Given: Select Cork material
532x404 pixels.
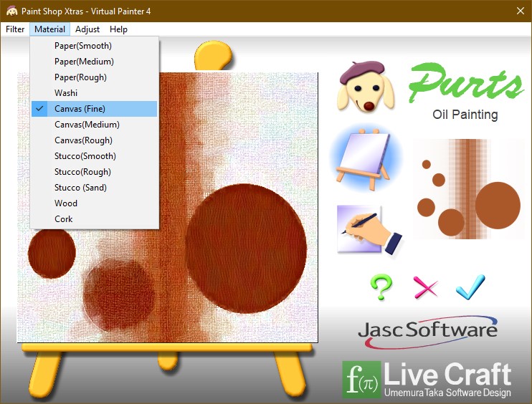Looking at the screenshot, I should coord(95,219).
